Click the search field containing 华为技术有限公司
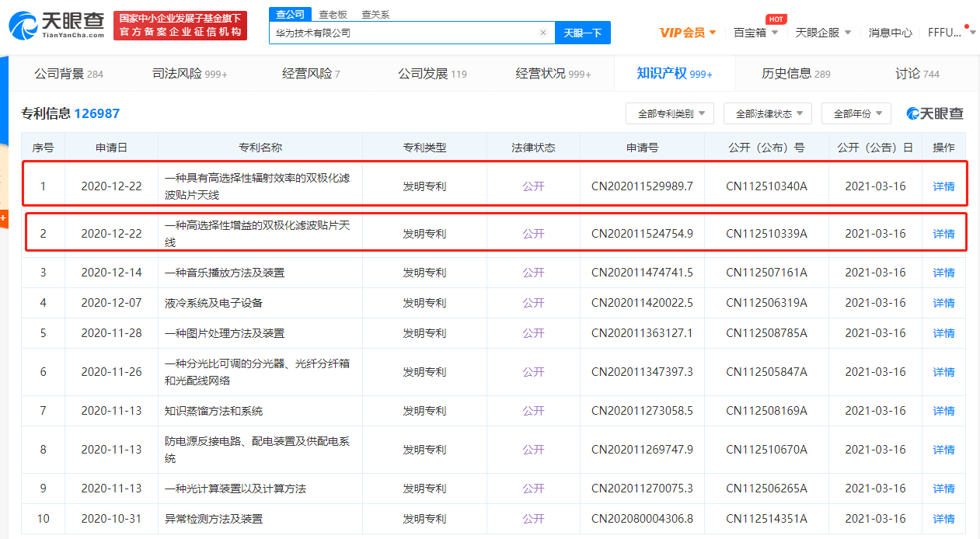Viewport: 980px width, 539px height. coord(412,33)
